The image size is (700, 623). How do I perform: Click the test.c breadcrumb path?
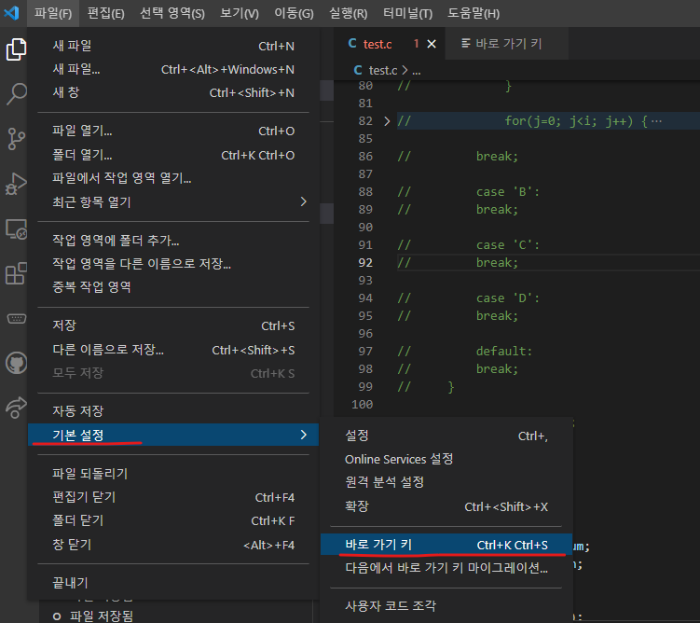pyautogui.click(x=382, y=70)
